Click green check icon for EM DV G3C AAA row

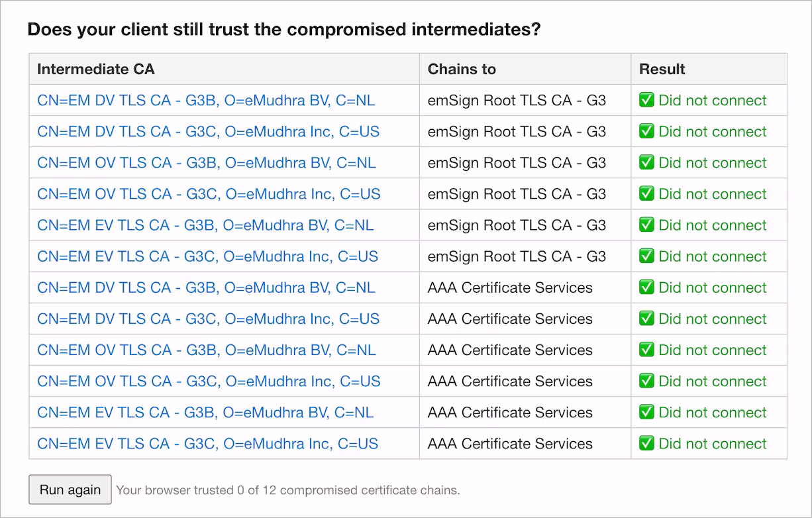(x=646, y=318)
